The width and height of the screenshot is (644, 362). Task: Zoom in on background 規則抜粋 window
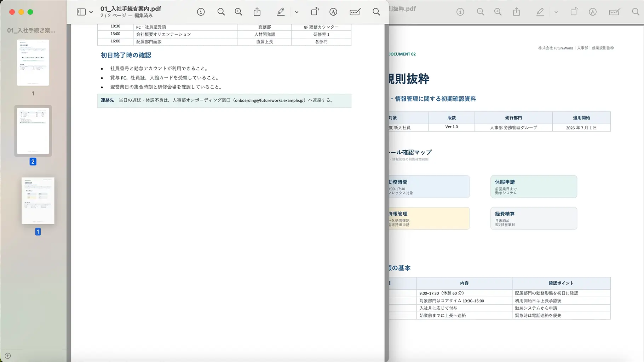[498, 12]
